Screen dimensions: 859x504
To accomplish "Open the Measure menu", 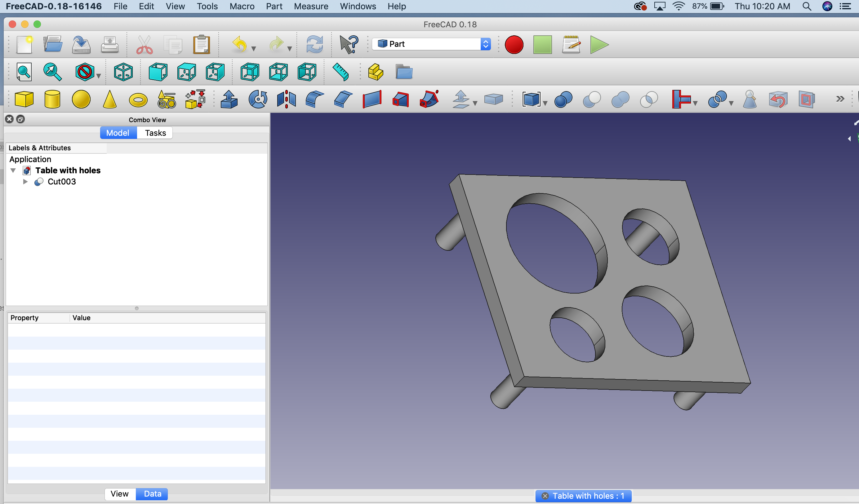I will 311,6.
